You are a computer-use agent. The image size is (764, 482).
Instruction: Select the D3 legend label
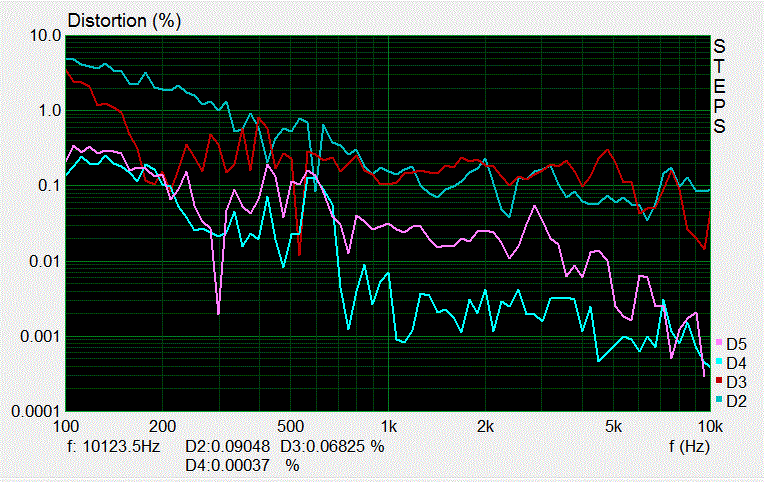point(736,382)
